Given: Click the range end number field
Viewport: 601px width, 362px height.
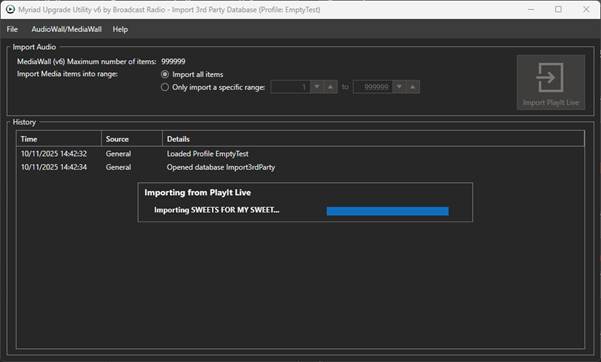Looking at the screenshot, I should click(373, 87).
